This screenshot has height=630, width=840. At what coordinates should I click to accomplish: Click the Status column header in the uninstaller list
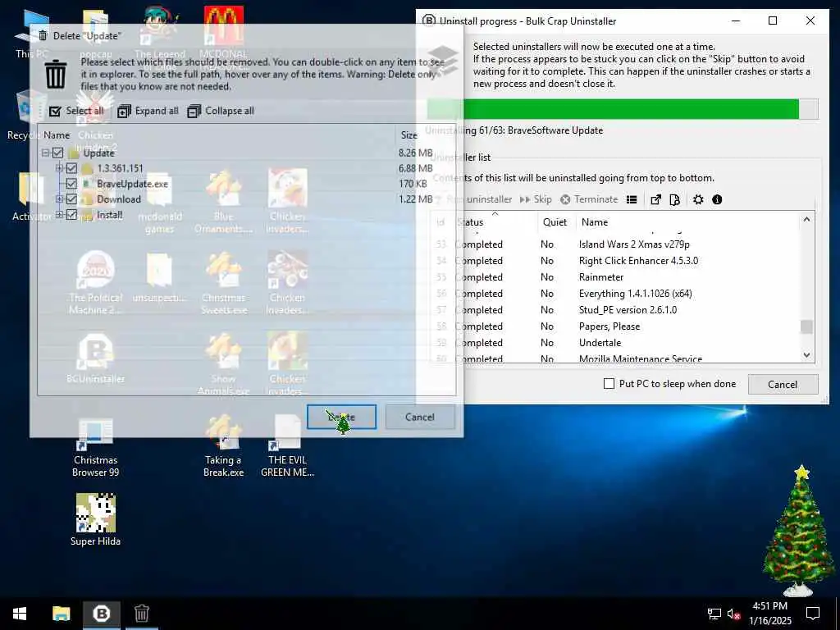coord(495,221)
